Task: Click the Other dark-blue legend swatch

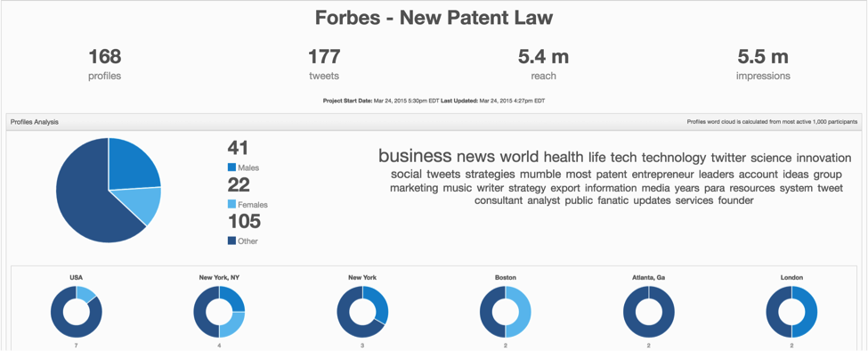Action: click(x=232, y=241)
